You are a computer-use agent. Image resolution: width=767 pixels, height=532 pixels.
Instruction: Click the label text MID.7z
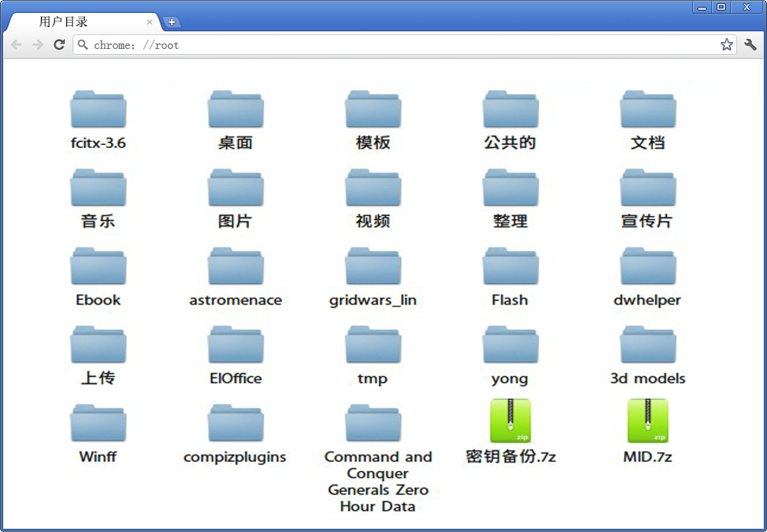click(x=648, y=456)
